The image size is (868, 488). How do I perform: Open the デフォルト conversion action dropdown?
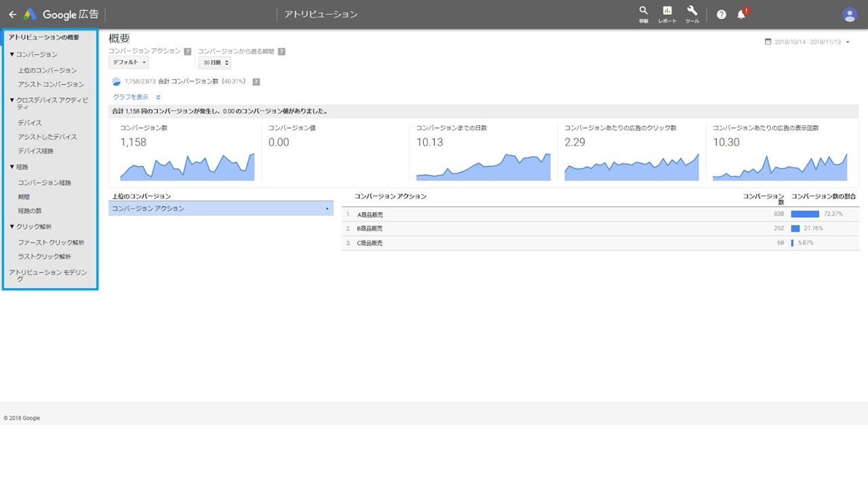click(128, 62)
